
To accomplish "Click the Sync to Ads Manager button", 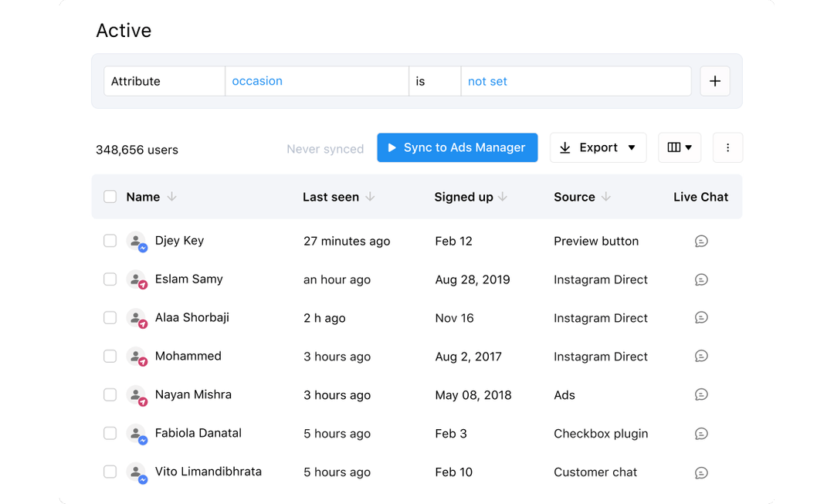I will pos(457,147).
